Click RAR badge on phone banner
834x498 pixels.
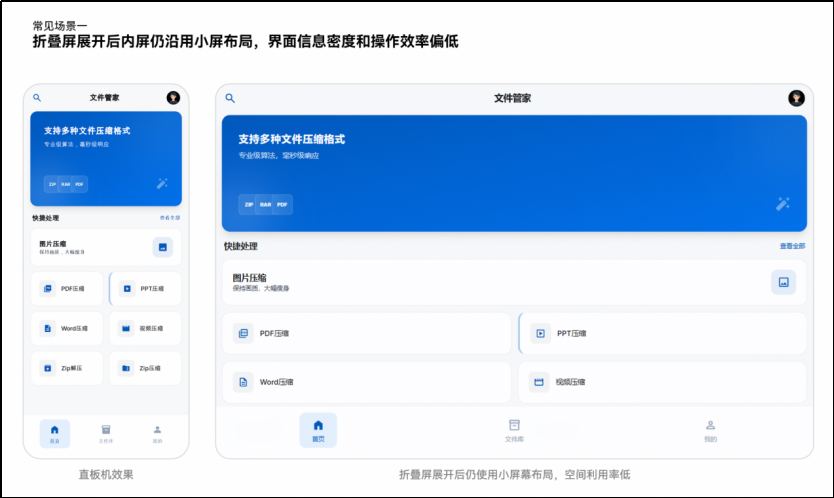pyautogui.click(x=65, y=184)
